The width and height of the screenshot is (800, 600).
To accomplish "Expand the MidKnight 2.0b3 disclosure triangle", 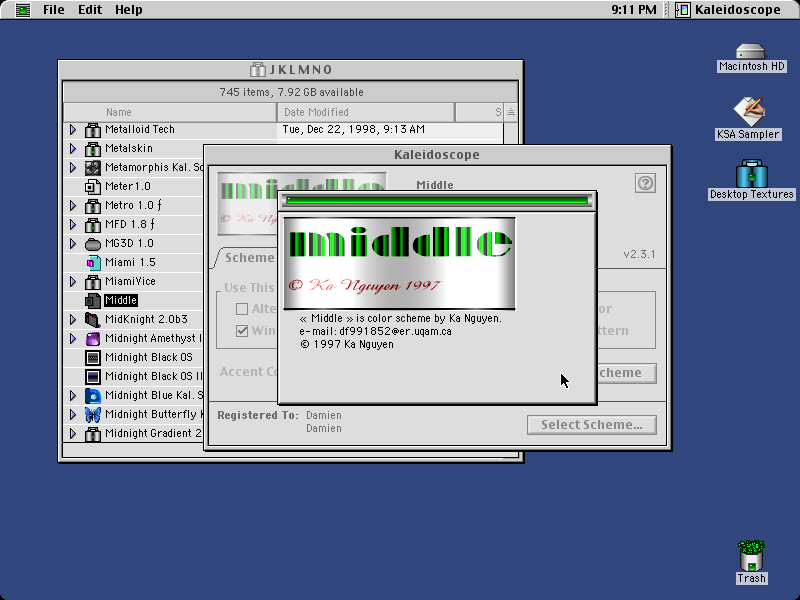I will click(x=72, y=319).
